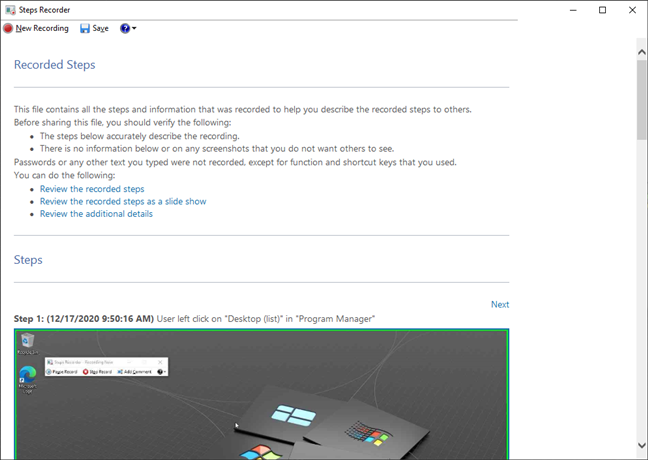Click 'The steps below accurately describe the recording.'
The height and width of the screenshot is (460, 648).
140,136
